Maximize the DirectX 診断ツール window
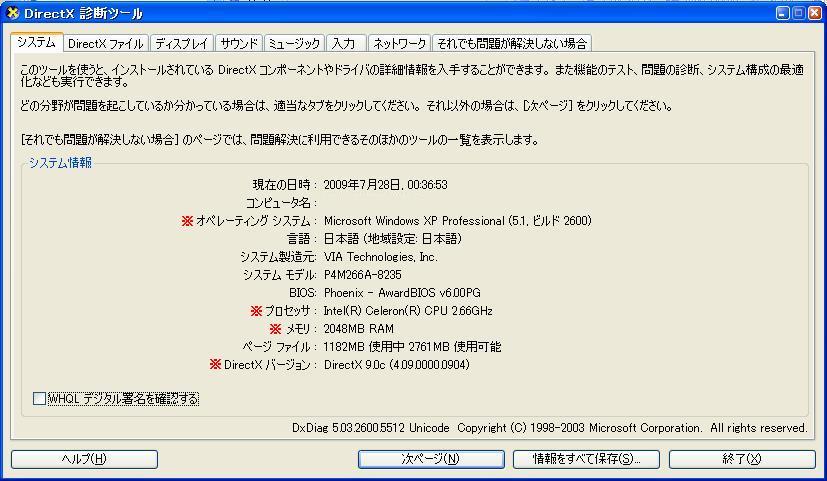 click(x=799, y=13)
